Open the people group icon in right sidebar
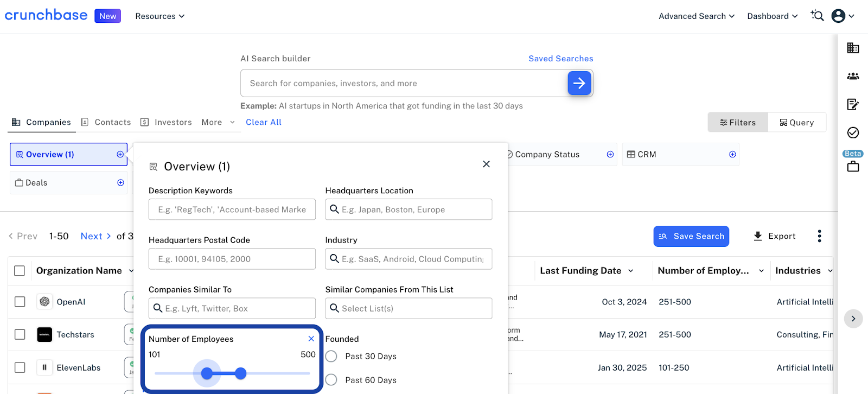Screen dimensions: 868x394 (853, 76)
